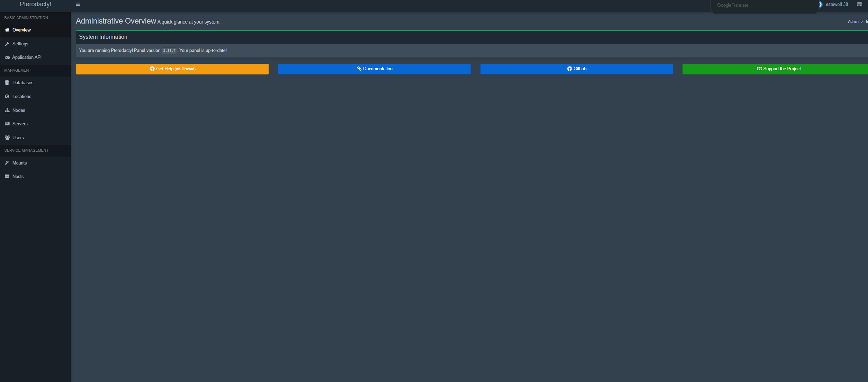The image size is (868, 382).
Task: Open the estewolf 38 user account link
Action: tap(836, 5)
